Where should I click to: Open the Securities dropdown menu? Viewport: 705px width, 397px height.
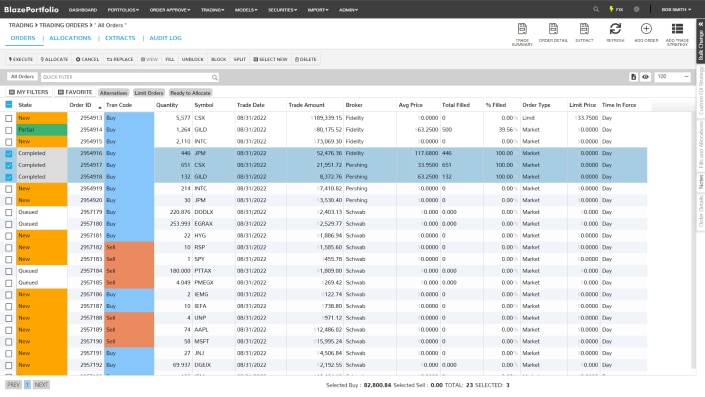coord(282,9)
